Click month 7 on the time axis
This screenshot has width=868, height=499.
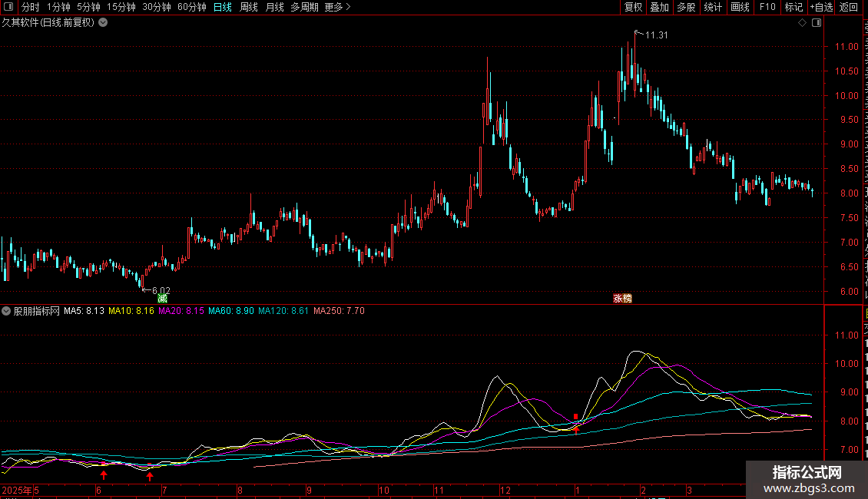click(x=164, y=490)
